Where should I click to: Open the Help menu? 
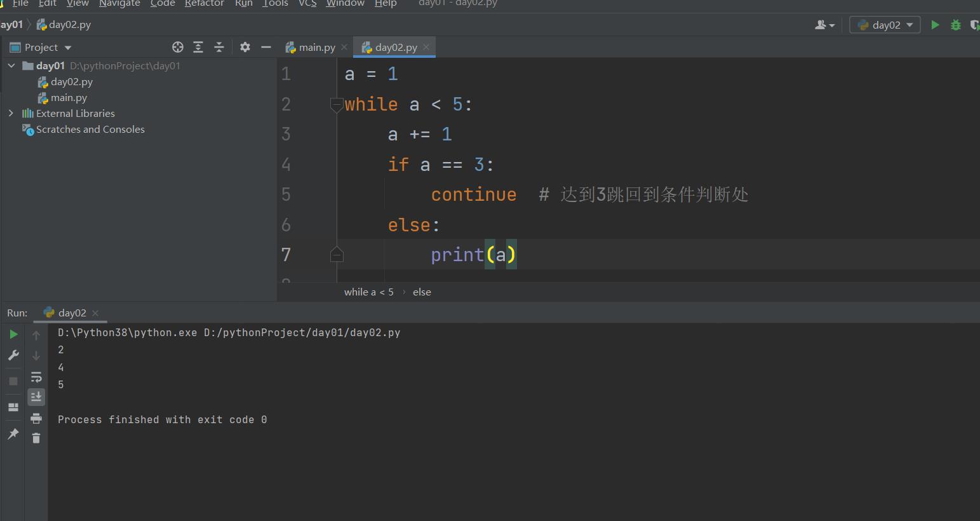pyautogui.click(x=386, y=3)
